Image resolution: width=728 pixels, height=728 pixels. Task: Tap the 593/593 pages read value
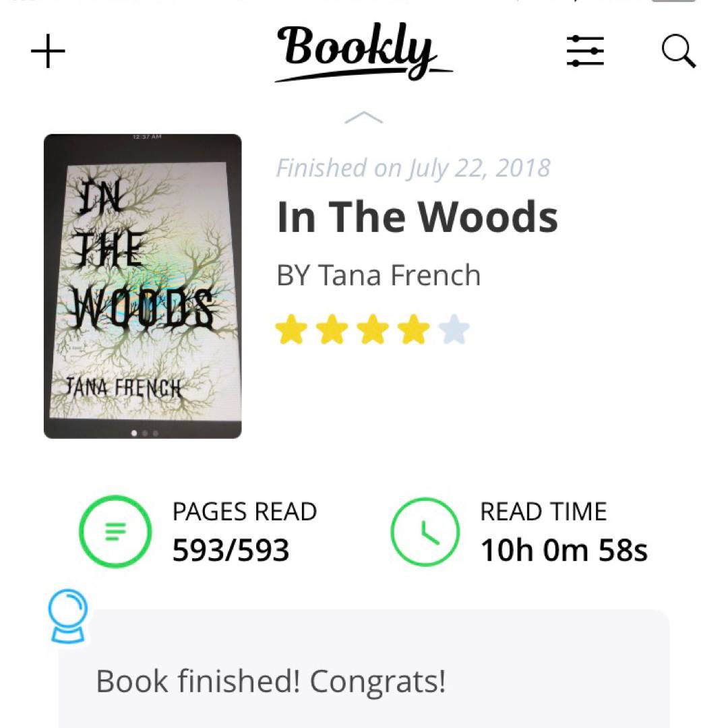click(231, 551)
